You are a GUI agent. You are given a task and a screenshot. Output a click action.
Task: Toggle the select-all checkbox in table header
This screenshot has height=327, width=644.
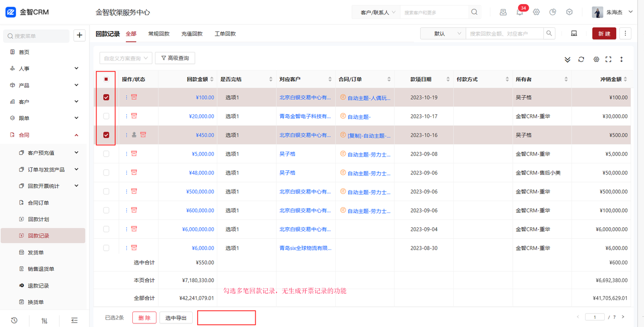(x=106, y=79)
